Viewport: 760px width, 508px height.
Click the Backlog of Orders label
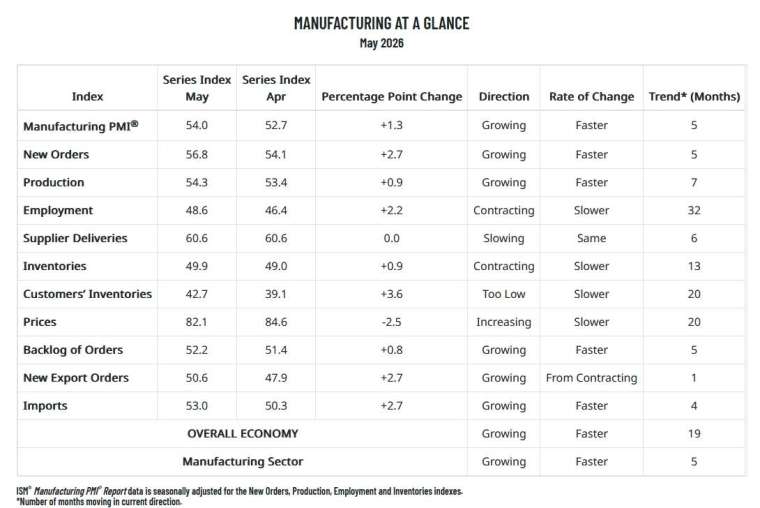pos(73,350)
